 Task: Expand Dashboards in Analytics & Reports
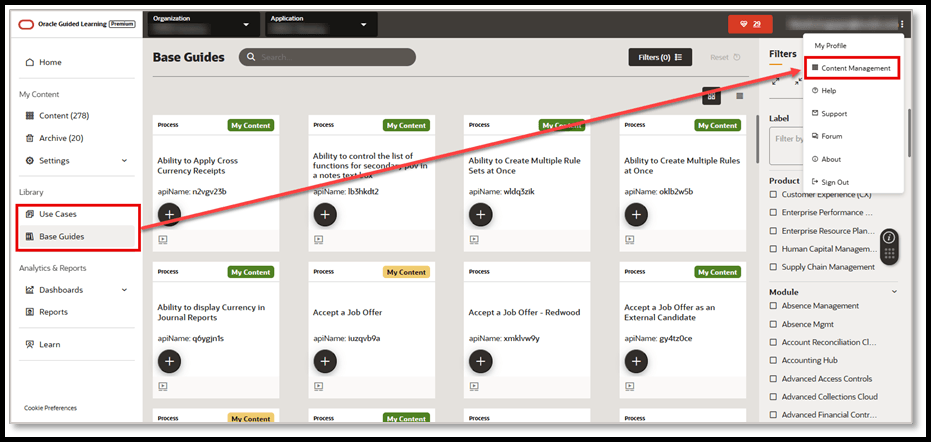point(76,290)
